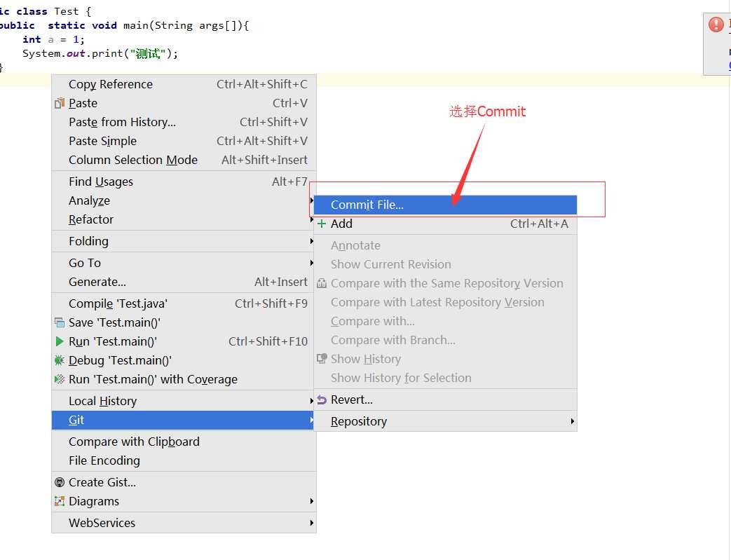This screenshot has height=560, width=731.
Task: Select Paste from History... entry
Action: click(x=184, y=122)
